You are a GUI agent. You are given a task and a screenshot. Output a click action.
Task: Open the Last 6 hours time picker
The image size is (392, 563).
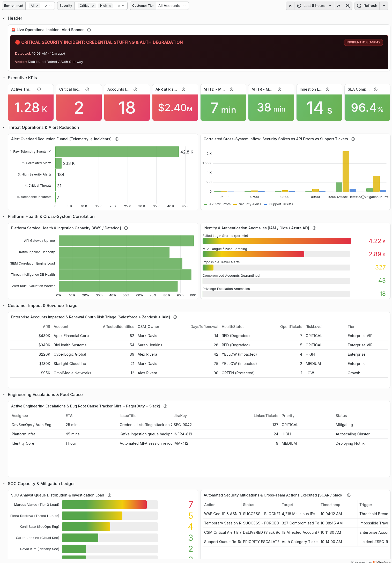314,6
